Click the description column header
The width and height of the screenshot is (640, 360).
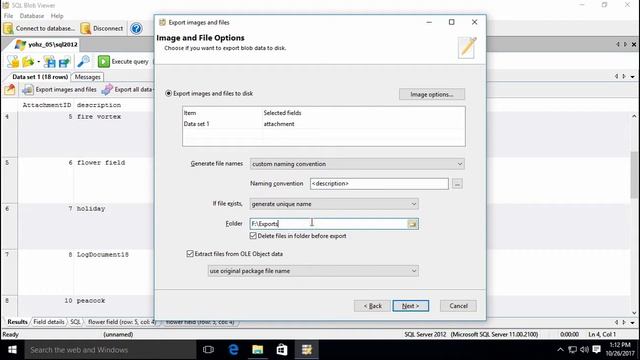click(x=99, y=105)
